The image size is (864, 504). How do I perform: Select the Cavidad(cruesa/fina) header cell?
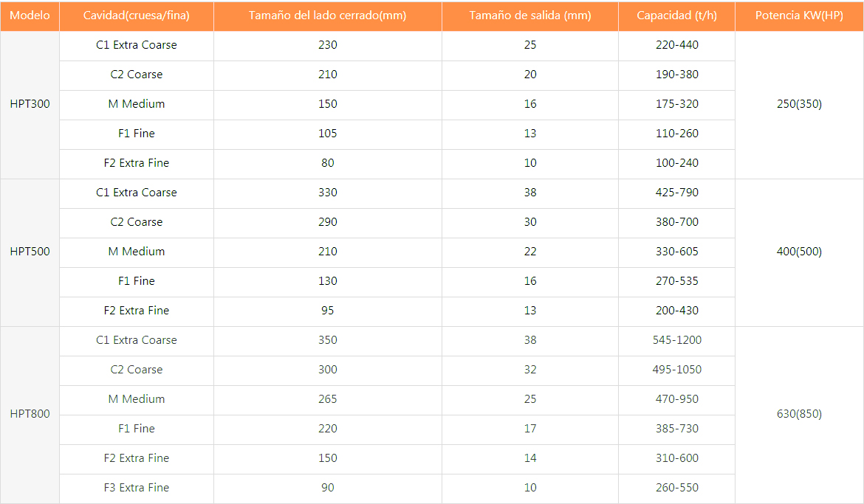pos(137,15)
